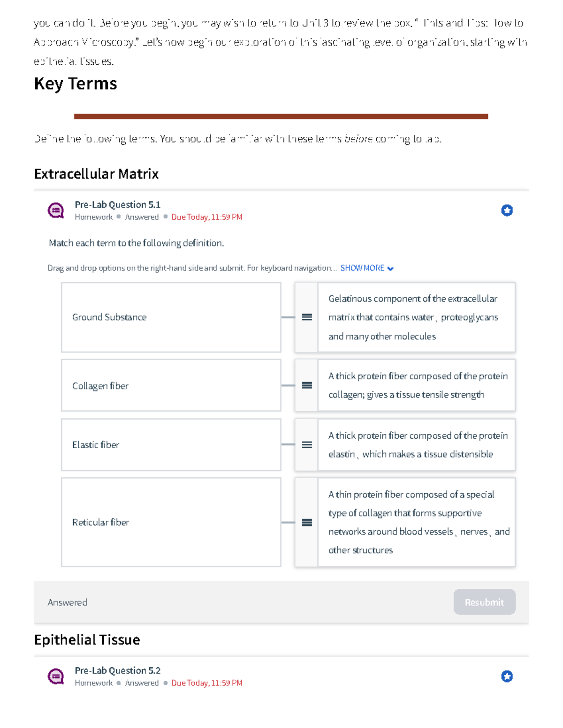
Task: Open Pre-Lab Question 5.2 title
Action: pyautogui.click(x=117, y=670)
